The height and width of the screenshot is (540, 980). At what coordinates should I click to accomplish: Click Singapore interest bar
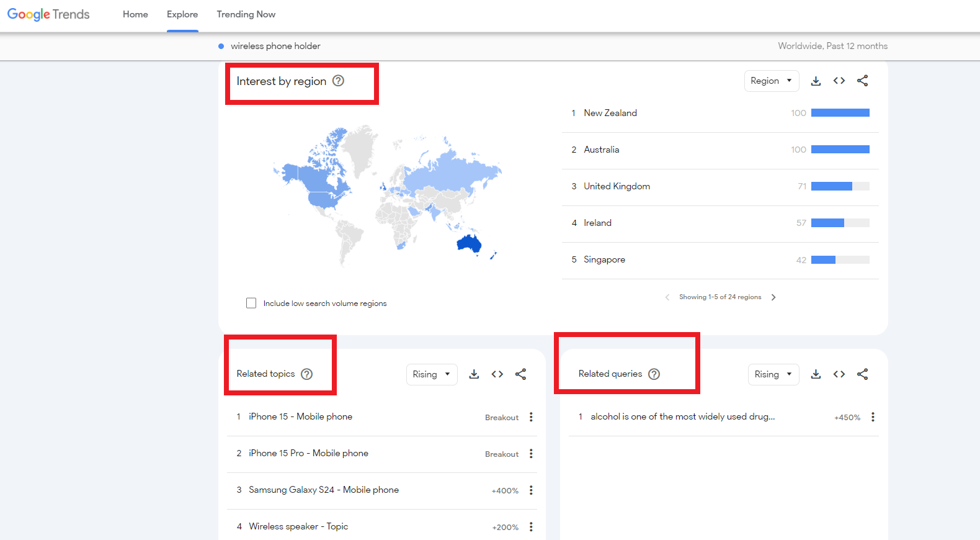pyautogui.click(x=840, y=259)
